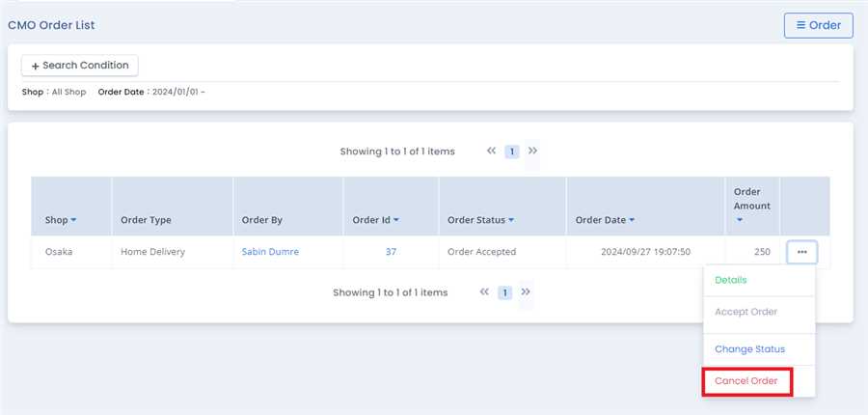Select Cancel Order in the actions menu
Screen dimensions: 868x415
[746, 381]
